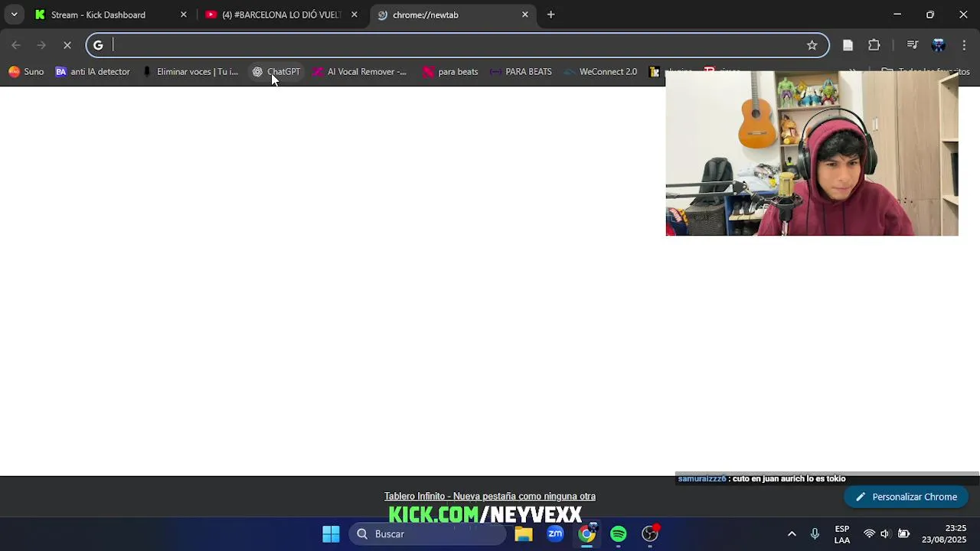Open the WeConnect 2.0 bookmark

point(600,72)
